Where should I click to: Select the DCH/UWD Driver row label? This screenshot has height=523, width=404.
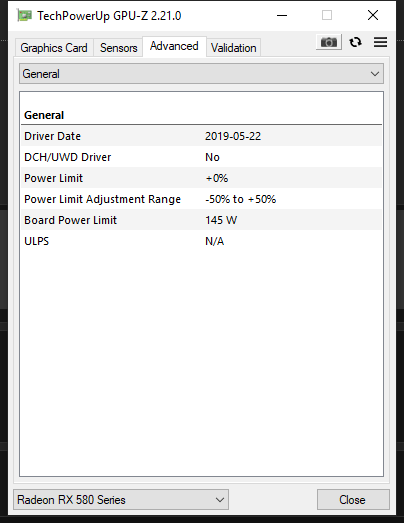67,157
